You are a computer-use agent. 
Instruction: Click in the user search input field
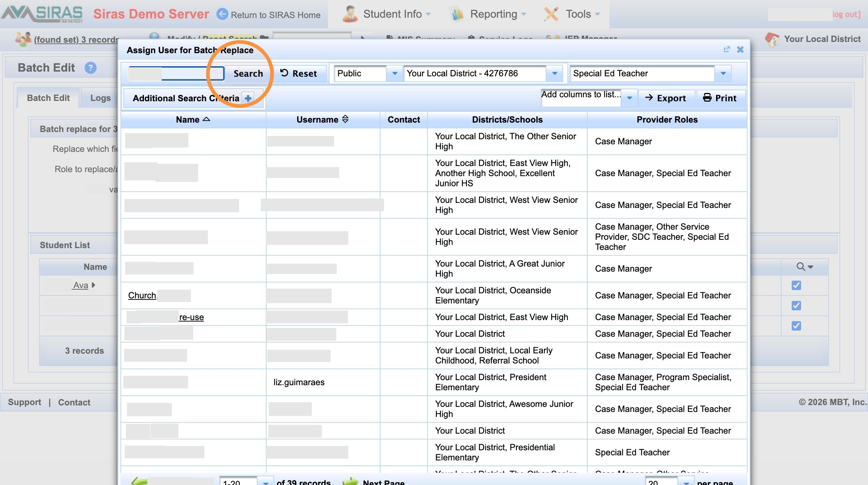point(176,73)
